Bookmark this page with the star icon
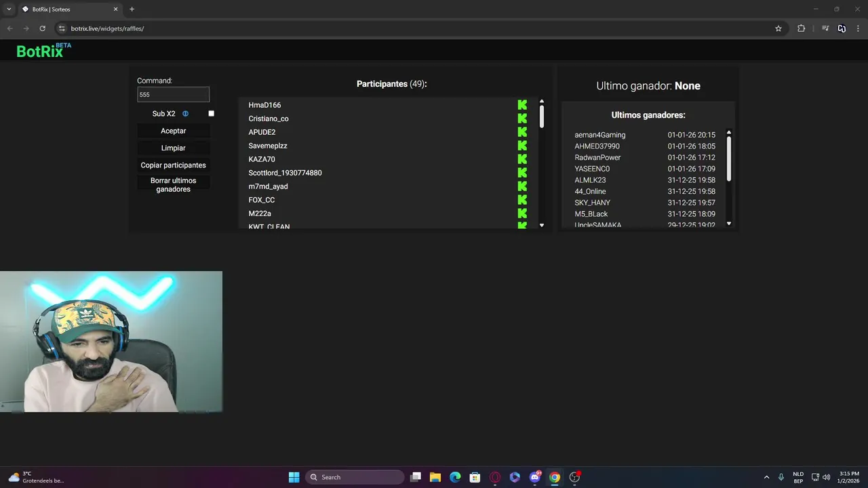868x488 pixels. point(778,28)
